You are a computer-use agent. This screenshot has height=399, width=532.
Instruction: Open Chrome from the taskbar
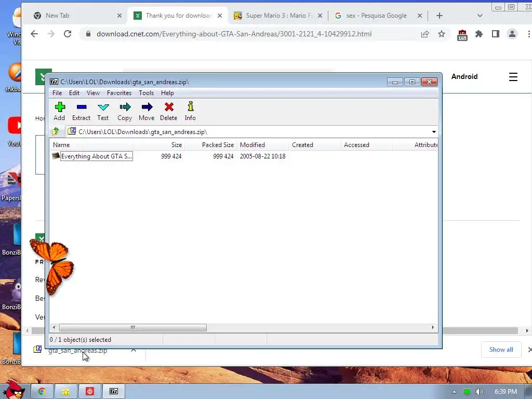42,392
